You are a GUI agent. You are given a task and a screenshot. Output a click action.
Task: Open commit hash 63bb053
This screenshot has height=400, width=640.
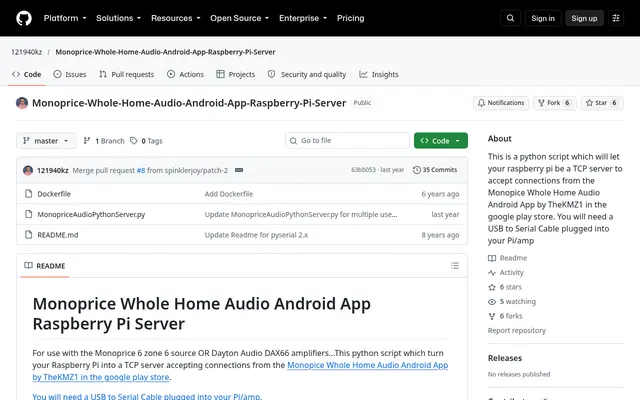tap(363, 170)
